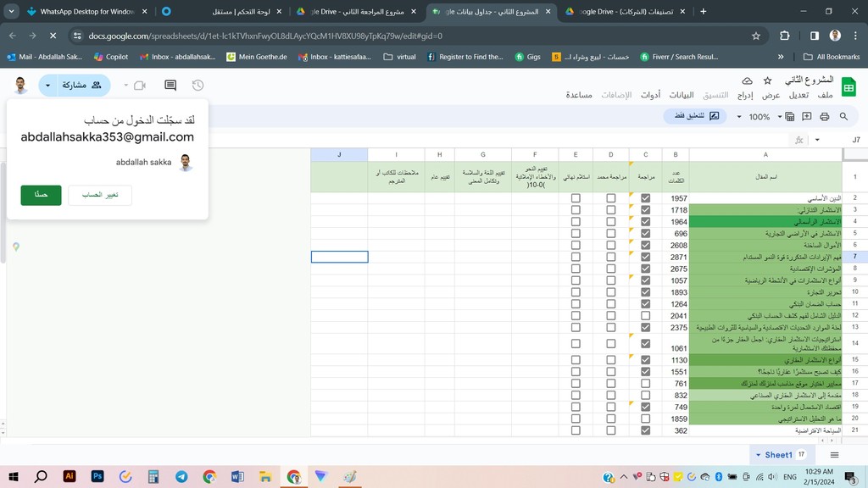Open the comments history icon
The width and height of the screenshot is (868, 488).
click(x=170, y=86)
